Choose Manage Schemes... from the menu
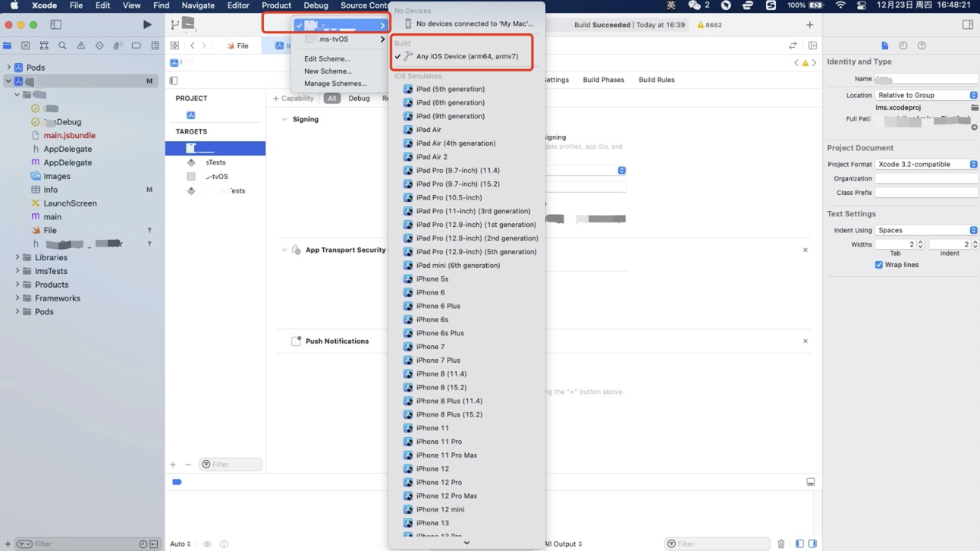This screenshot has width=980, height=551. click(x=335, y=83)
